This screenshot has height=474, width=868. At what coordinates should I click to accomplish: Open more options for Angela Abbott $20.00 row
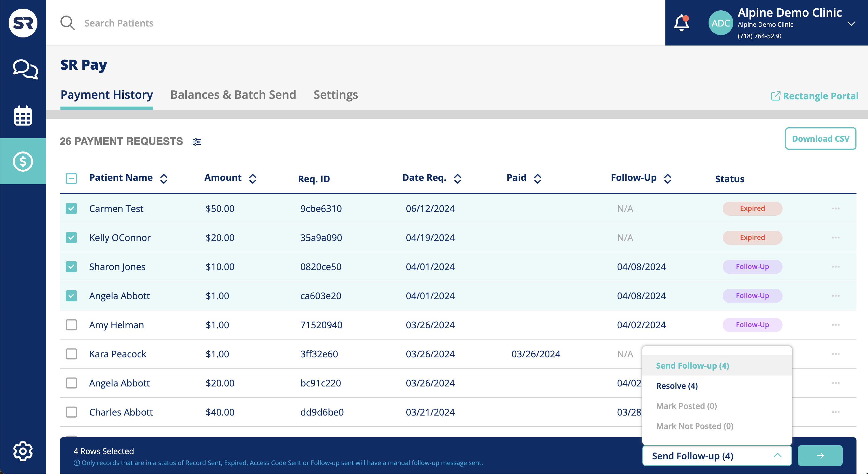[x=836, y=383]
